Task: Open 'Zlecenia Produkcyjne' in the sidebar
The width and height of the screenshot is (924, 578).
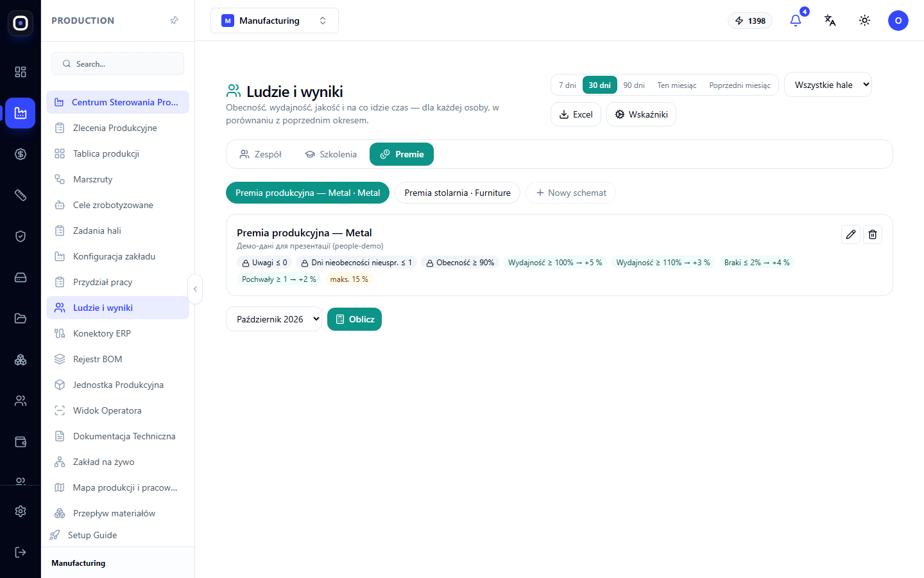Action: (117, 128)
